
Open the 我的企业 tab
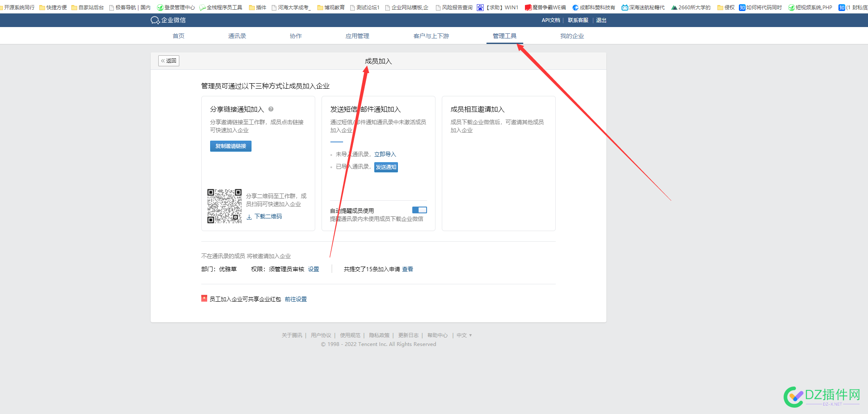(572, 36)
